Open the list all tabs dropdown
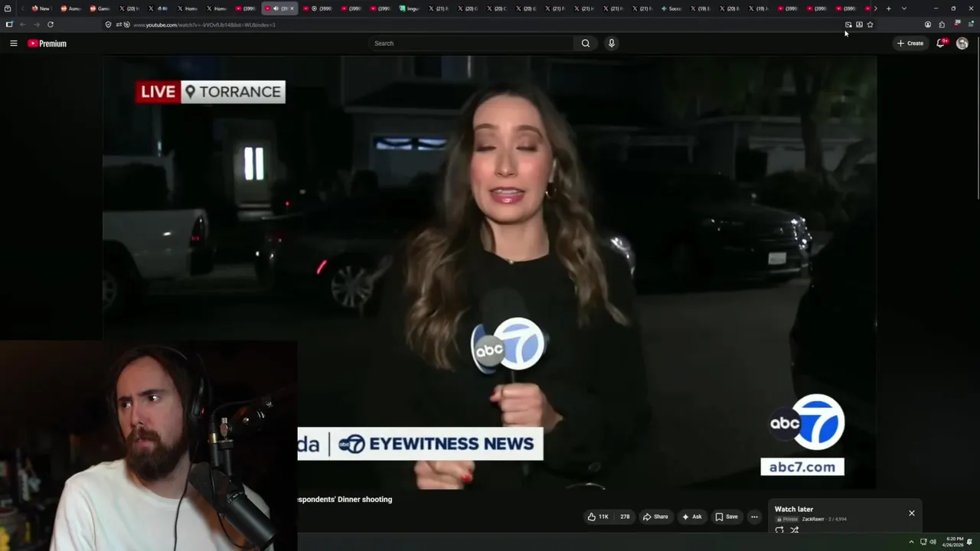Viewport: 980px width, 551px height. (x=904, y=8)
